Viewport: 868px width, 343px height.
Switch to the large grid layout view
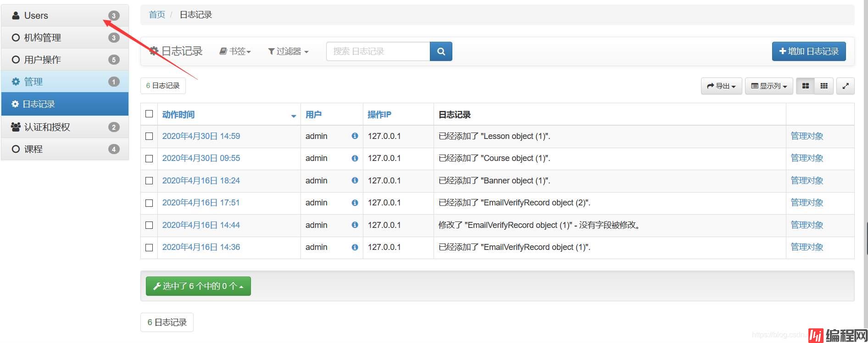coord(805,86)
